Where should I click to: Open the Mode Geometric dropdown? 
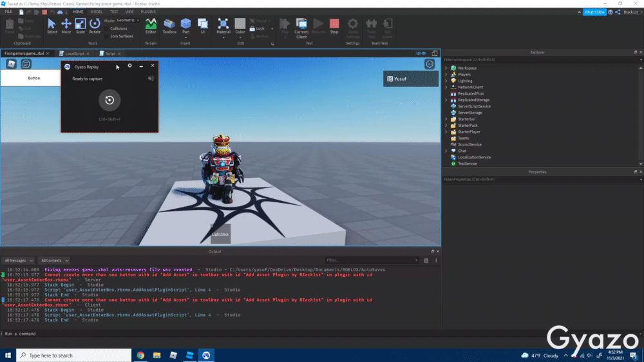tap(128, 20)
